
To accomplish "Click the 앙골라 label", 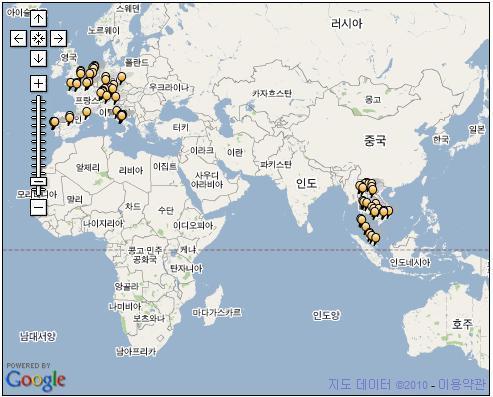I will point(126,286).
